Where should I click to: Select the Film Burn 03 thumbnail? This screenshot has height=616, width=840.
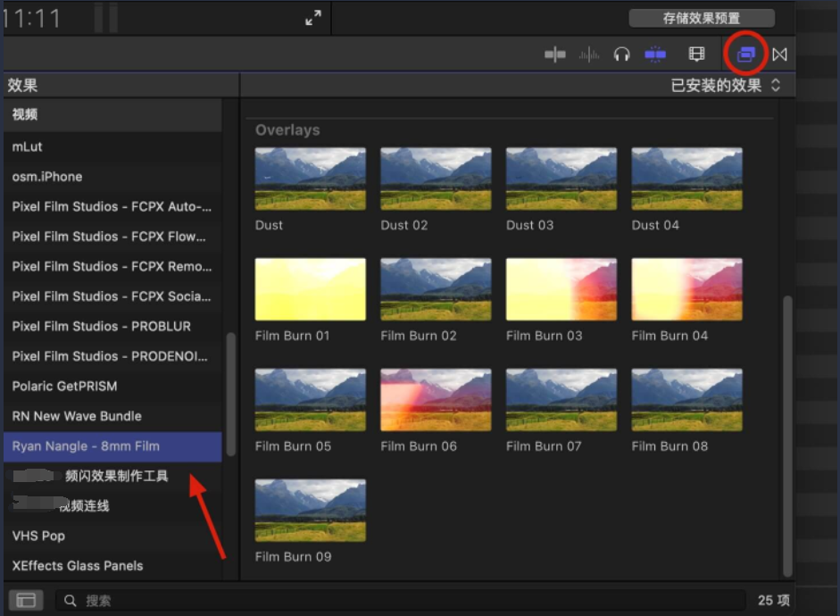pyautogui.click(x=561, y=288)
